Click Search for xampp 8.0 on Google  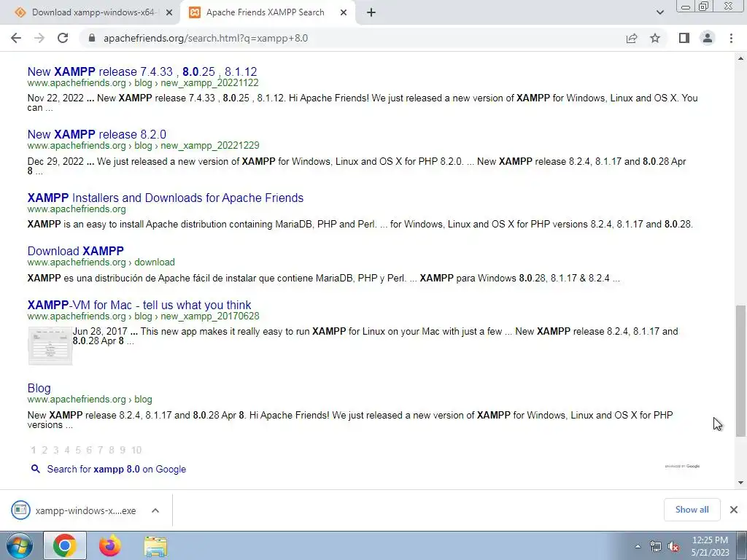click(116, 469)
